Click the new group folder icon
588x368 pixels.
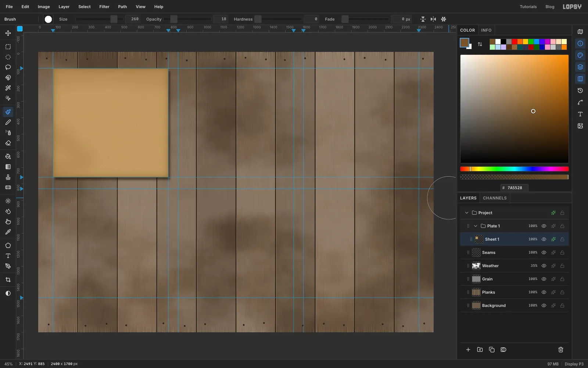tap(480, 350)
